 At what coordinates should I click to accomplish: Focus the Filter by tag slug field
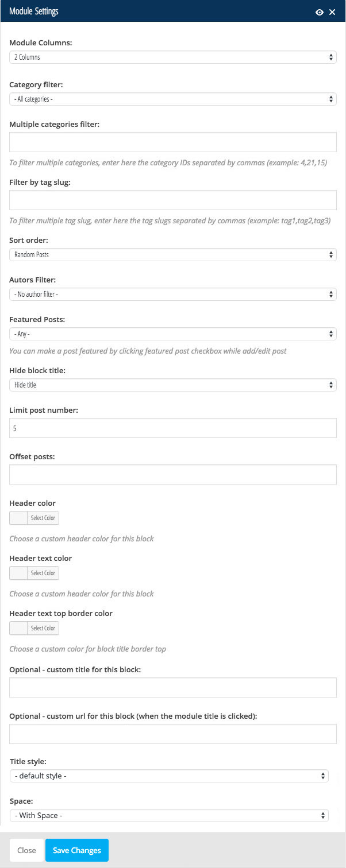[173, 200]
